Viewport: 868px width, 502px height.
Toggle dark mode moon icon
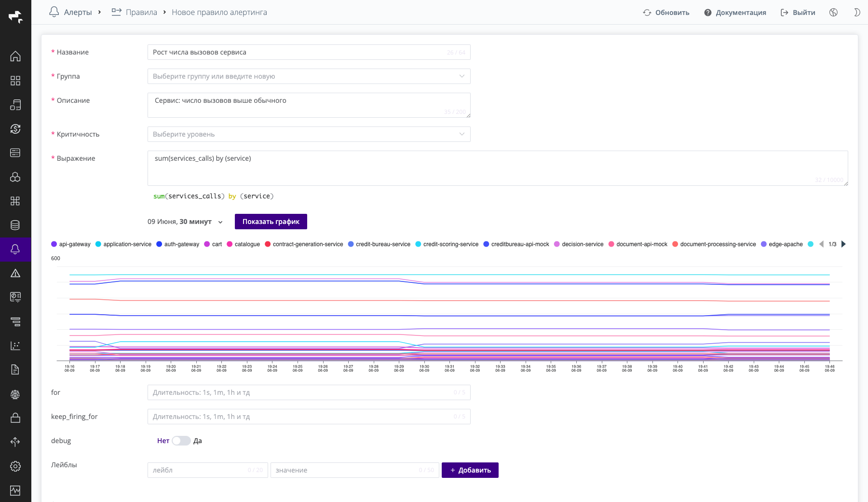[857, 13]
